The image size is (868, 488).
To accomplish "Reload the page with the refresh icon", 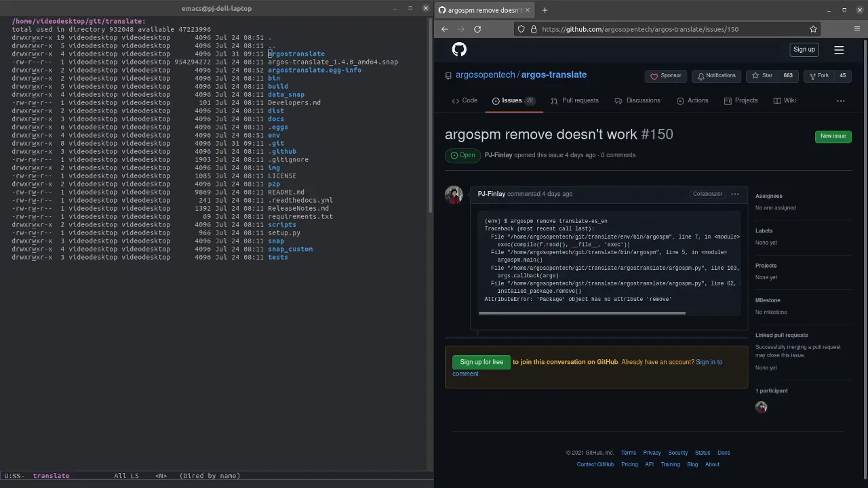I will tap(477, 29).
